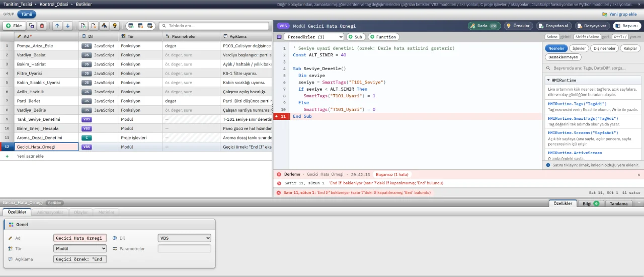Open Örnekler examples button
Viewport: 644px width, 277px height.
518,26
